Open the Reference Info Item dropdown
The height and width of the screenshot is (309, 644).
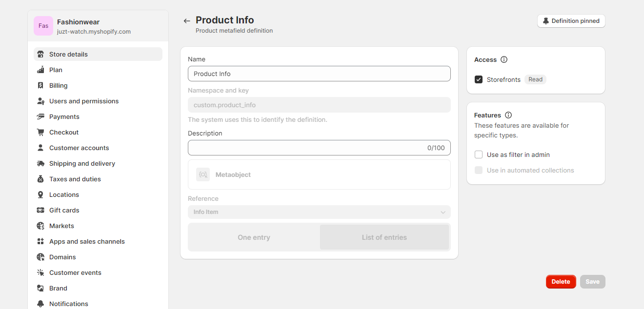point(319,212)
